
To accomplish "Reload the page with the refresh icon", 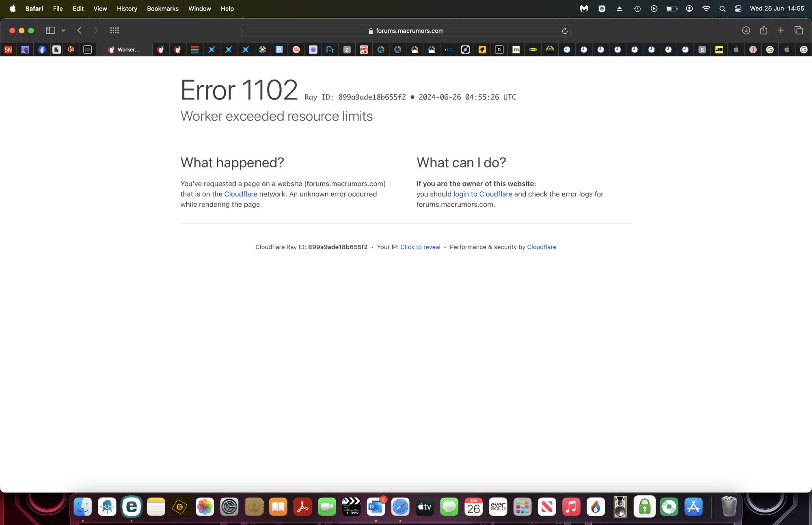I will pos(564,31).
